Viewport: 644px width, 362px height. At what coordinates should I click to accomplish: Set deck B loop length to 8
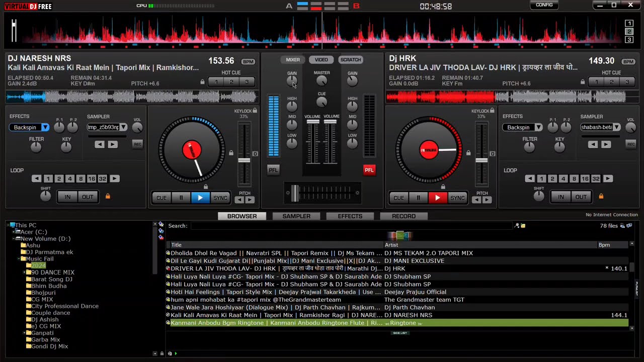click(574, 178)
